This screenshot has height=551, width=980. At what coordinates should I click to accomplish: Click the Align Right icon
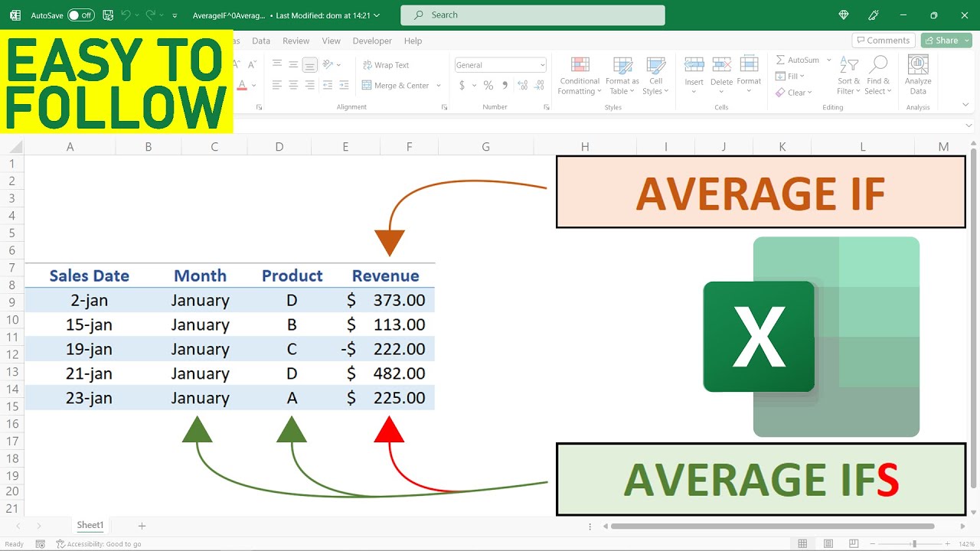point(309,86)
